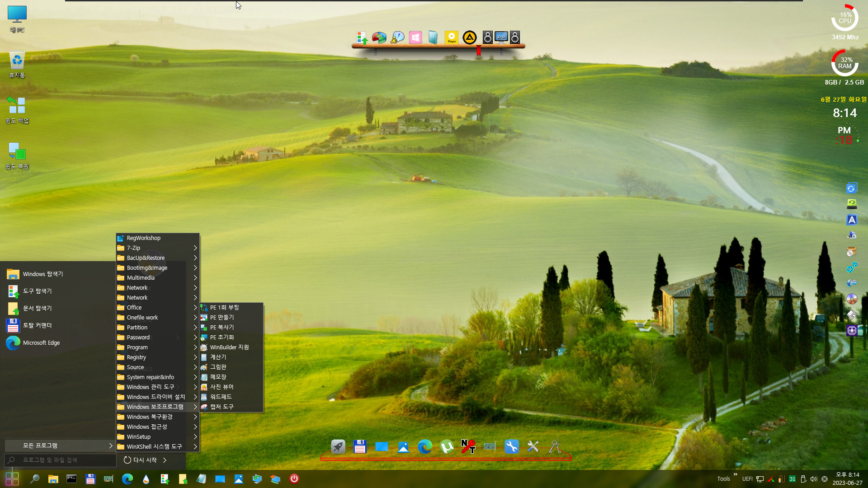The width and height of the screenshot is (868, 488).
Task: Launch uTorrent from the bottom dock
Action: click(447, 447)
